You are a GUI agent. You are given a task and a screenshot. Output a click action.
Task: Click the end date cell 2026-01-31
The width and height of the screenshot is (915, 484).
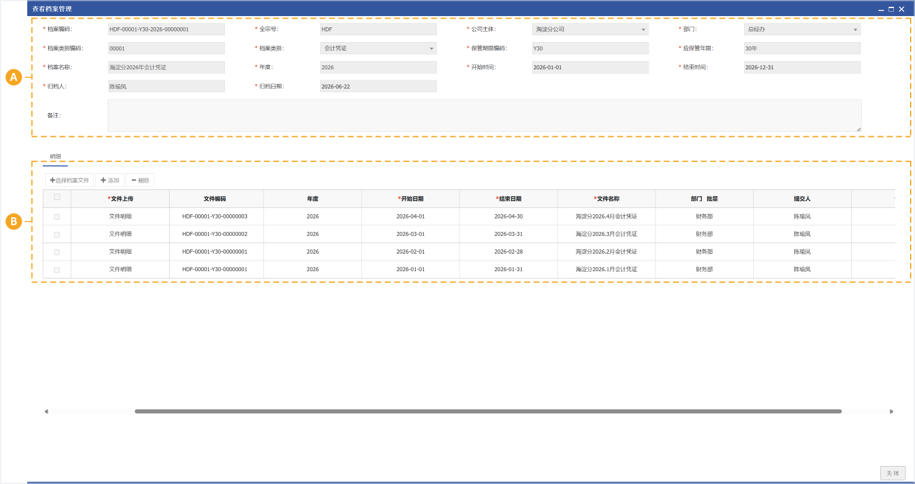tap(508, 269)
